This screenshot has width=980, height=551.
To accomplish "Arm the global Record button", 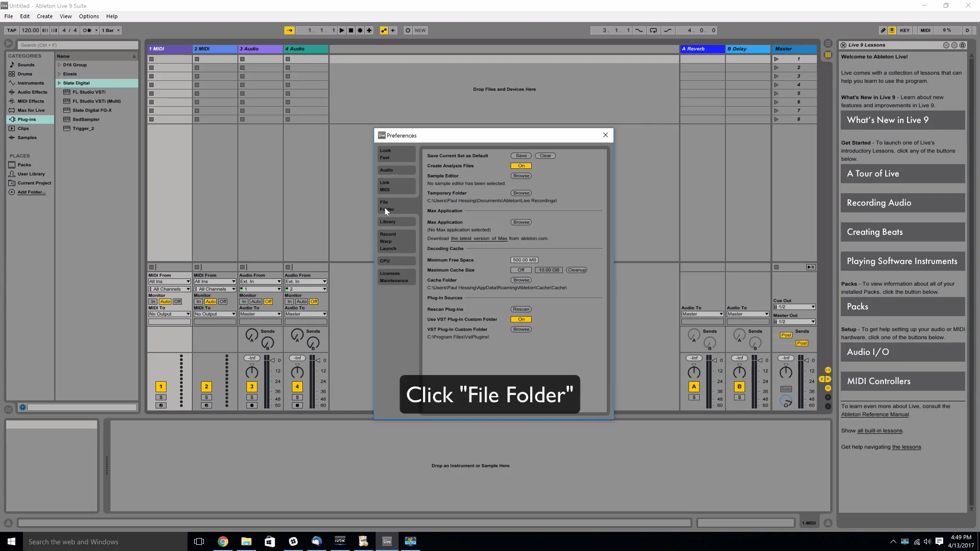I will point(360,30).
